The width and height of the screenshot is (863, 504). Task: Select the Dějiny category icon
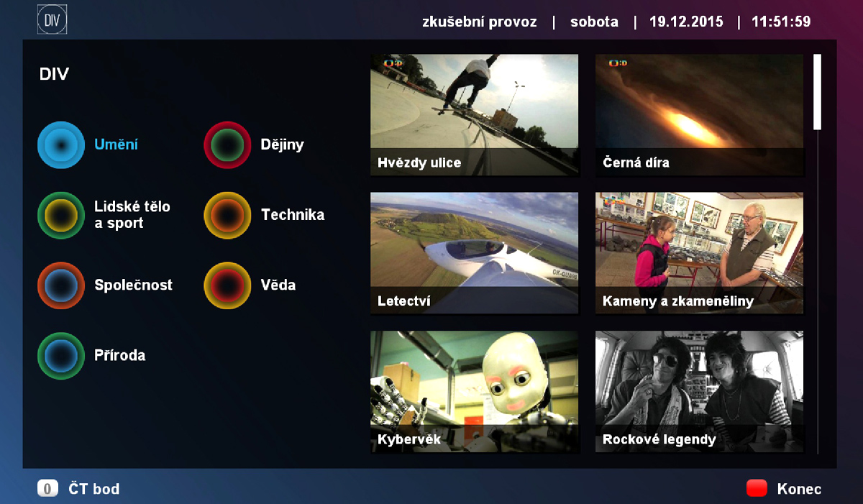[227, 145]
